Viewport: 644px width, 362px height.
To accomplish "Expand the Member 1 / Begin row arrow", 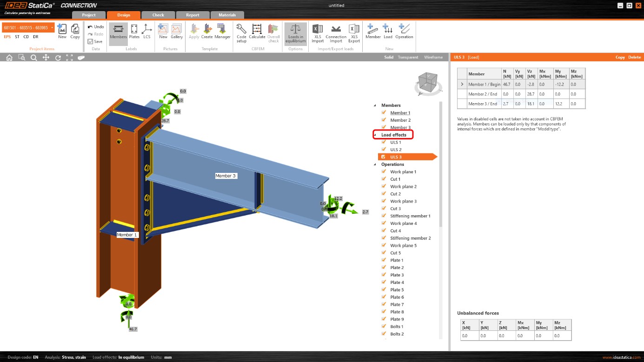I will (x=462, y=84).
